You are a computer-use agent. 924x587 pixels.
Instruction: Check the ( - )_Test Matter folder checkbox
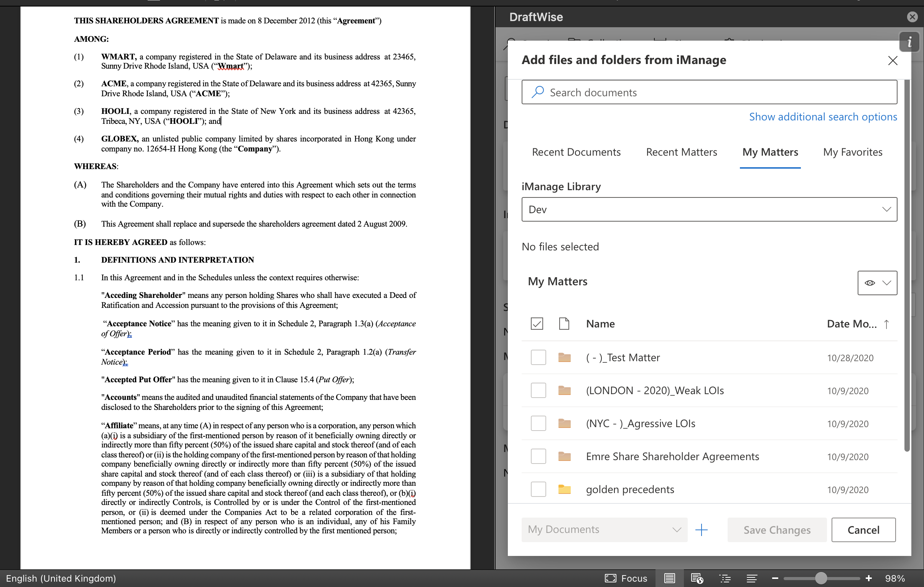coord(539,357)
